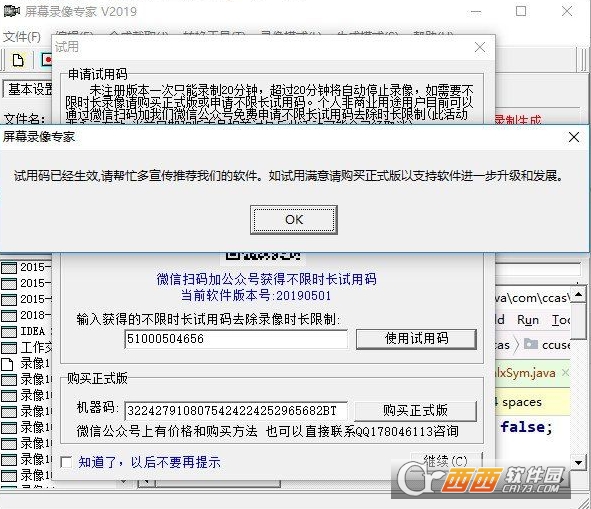Click the scroll down arrow on right panel
This screenshot has width=591, height=509.
(x=578, y=462)
